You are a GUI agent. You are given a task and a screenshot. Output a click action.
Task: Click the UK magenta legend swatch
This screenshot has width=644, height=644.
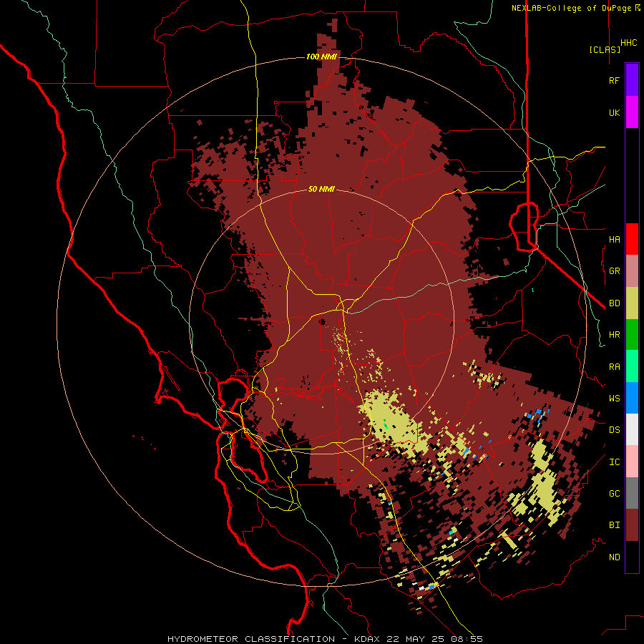point(632,112)
